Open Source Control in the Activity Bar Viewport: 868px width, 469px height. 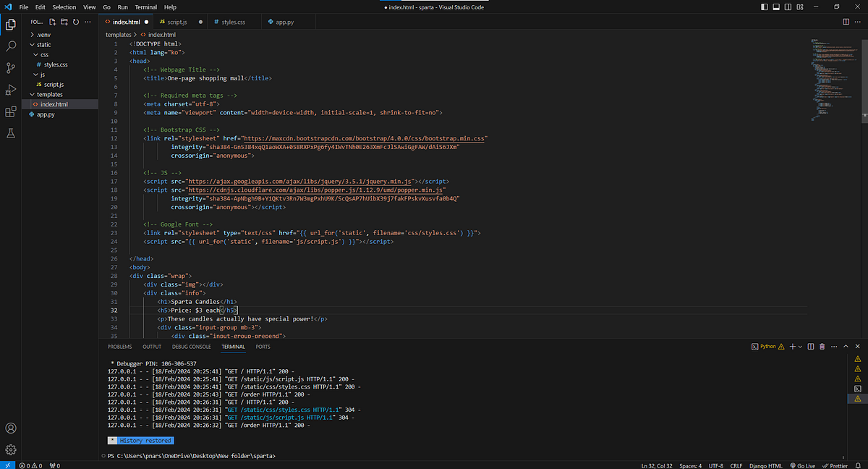click(x=11, y=67)
